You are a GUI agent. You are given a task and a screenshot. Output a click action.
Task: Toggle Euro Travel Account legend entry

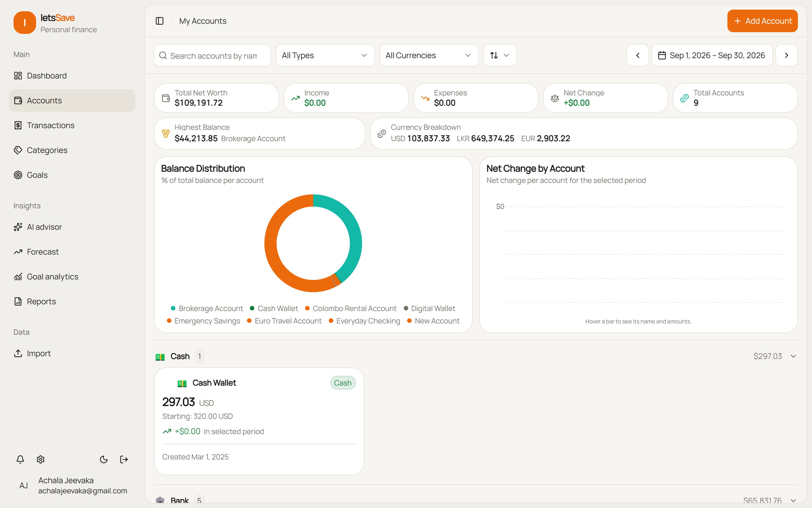click(x=284, y=321)
